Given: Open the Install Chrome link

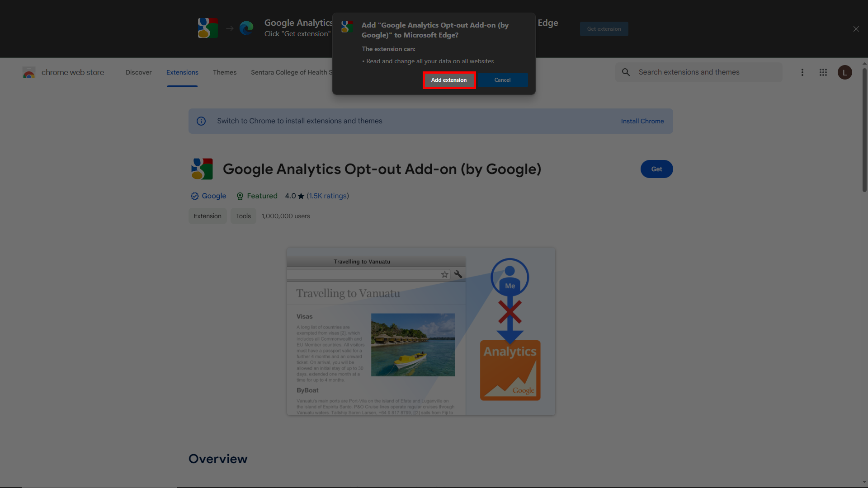Looking at the screenshot, I should coord(642,121).
